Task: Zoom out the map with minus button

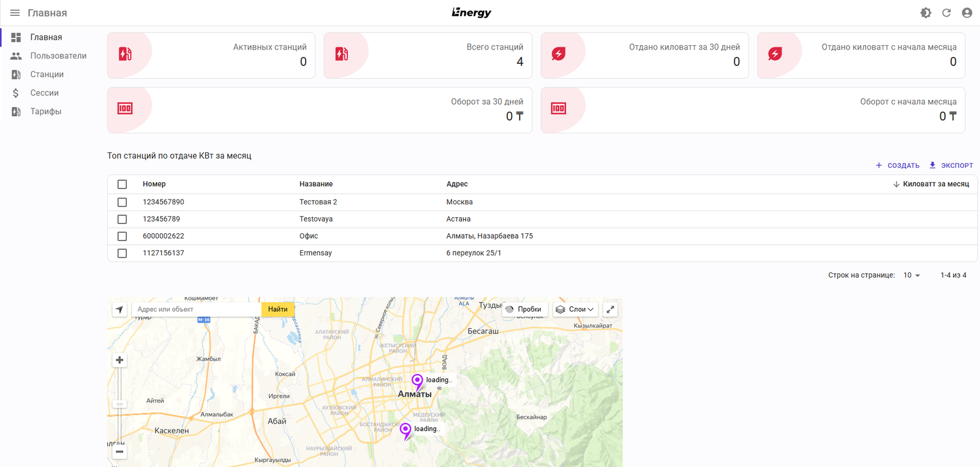Action: click(119, 452)
